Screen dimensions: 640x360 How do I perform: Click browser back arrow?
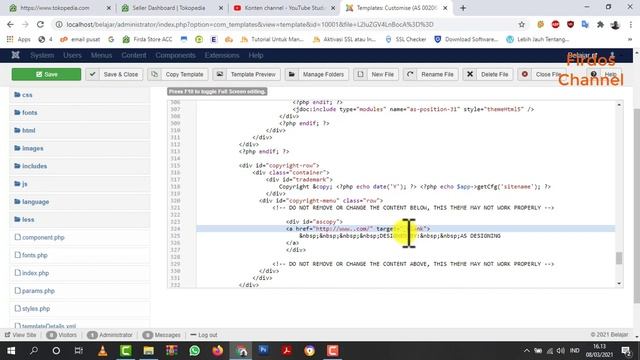[x=10, y=24]
